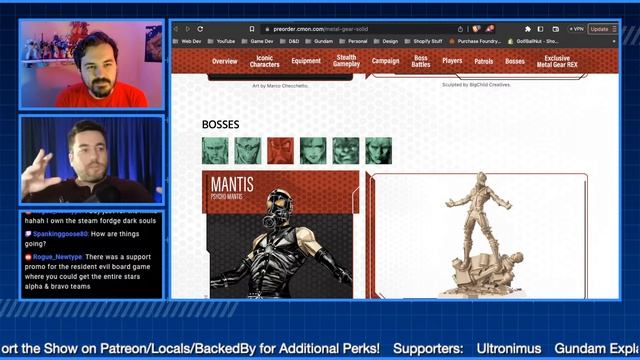Open the extensions puzzle piece icon
This screenshot has width=640, height=360.
click(528, 29)
